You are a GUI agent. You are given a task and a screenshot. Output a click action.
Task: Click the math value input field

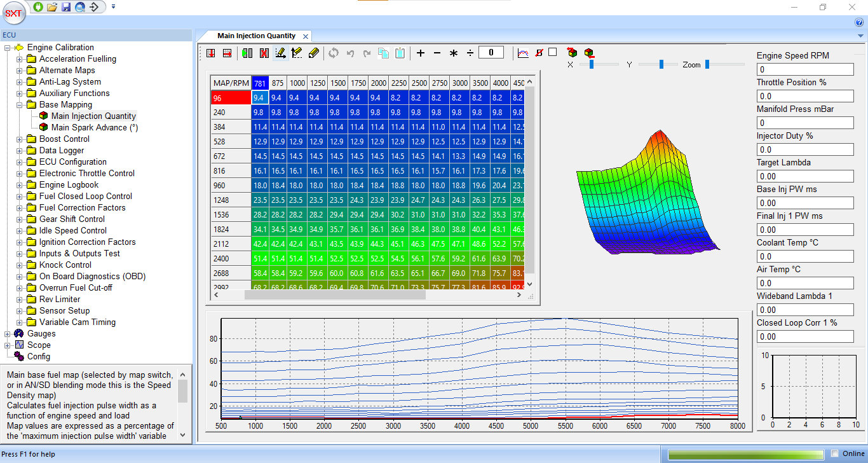tap(491, 53)
